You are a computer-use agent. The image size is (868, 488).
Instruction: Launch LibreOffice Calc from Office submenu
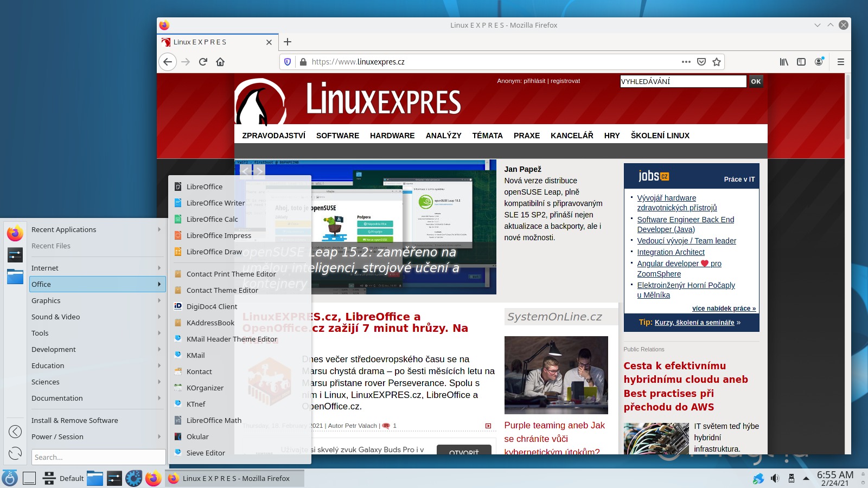pos(240,219)
